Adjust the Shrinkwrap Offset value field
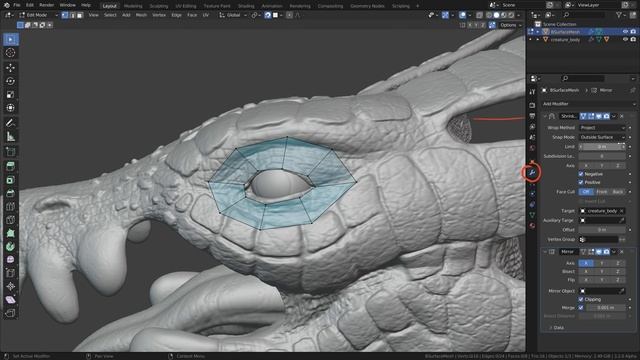The height and width of the screenshot is (360, 640). coord(602,230)
